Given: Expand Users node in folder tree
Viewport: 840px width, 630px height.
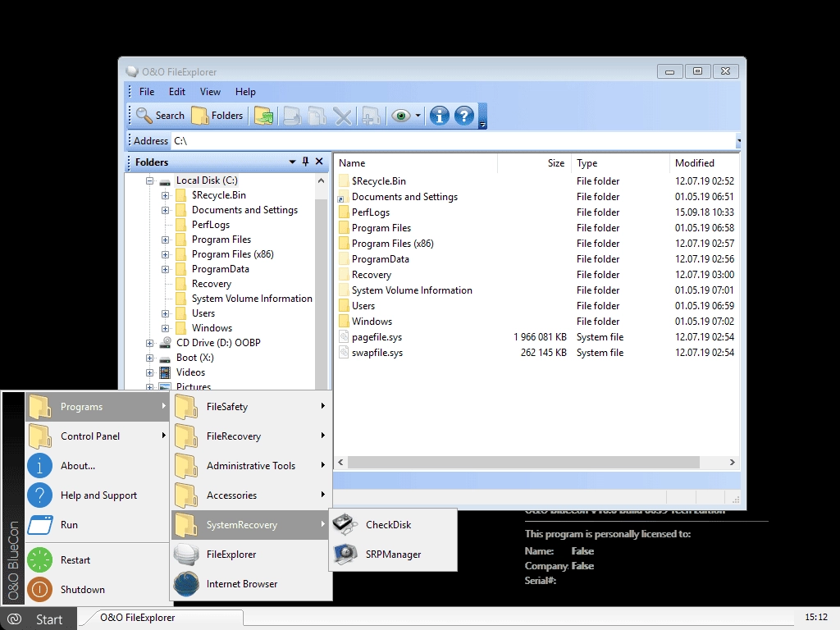Looking at the screenshot, I should pos(165,313).
